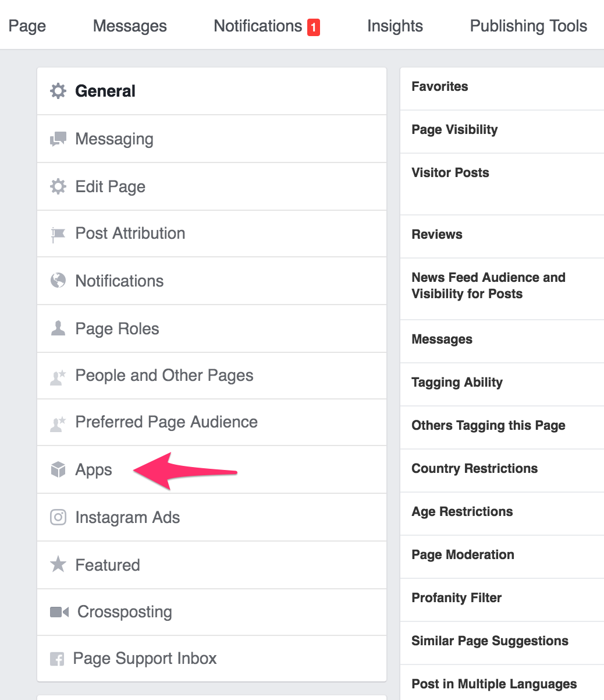The height and width of the screenshot is (700, 604).
Task: Select the Page Roles person icon
Action: point(58,328)
